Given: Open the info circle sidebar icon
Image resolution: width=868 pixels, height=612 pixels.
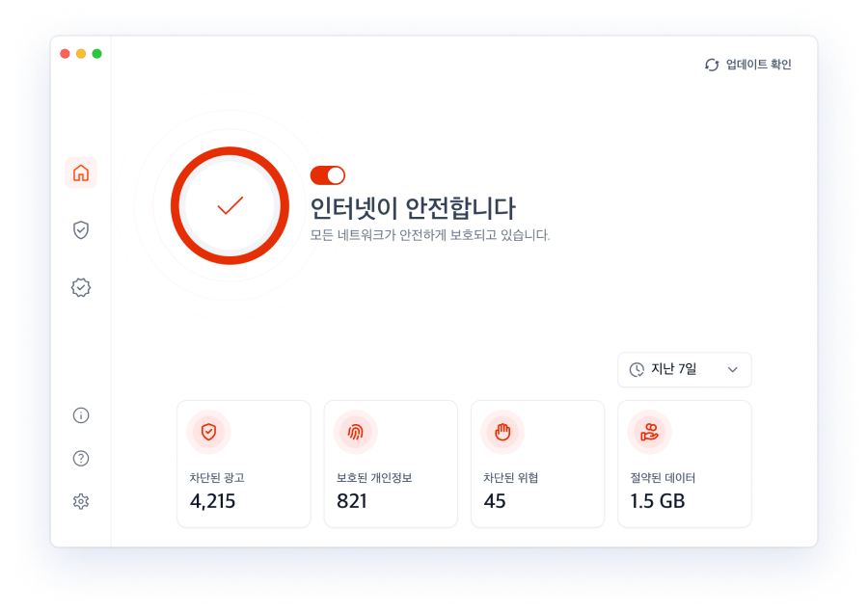Looking at the screenshot, I should pos(81,415).
